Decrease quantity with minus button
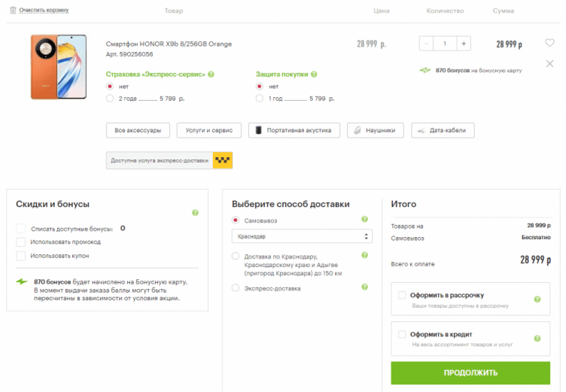The width and height of the screenshot is (566, 392). click(x=427, y=44)
